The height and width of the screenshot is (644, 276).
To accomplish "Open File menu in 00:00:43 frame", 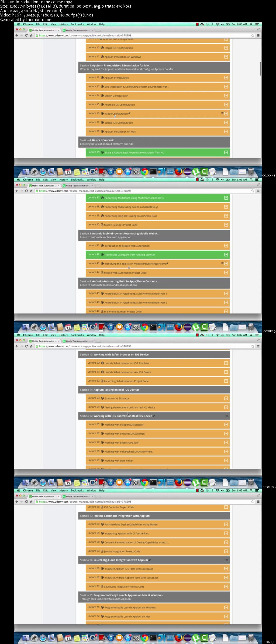I will pos(38,24).
